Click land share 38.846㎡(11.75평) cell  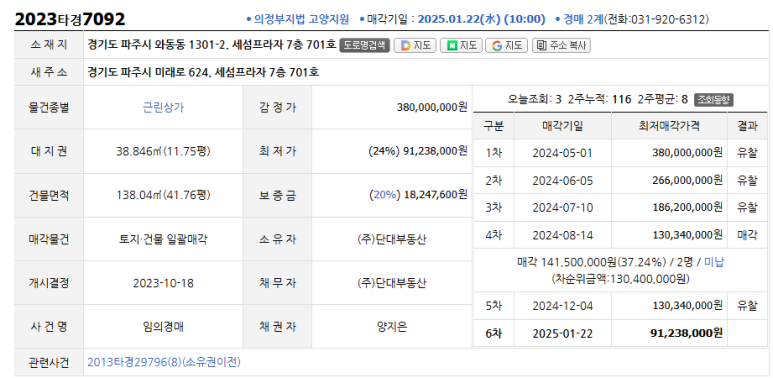[x=163, y=151]
